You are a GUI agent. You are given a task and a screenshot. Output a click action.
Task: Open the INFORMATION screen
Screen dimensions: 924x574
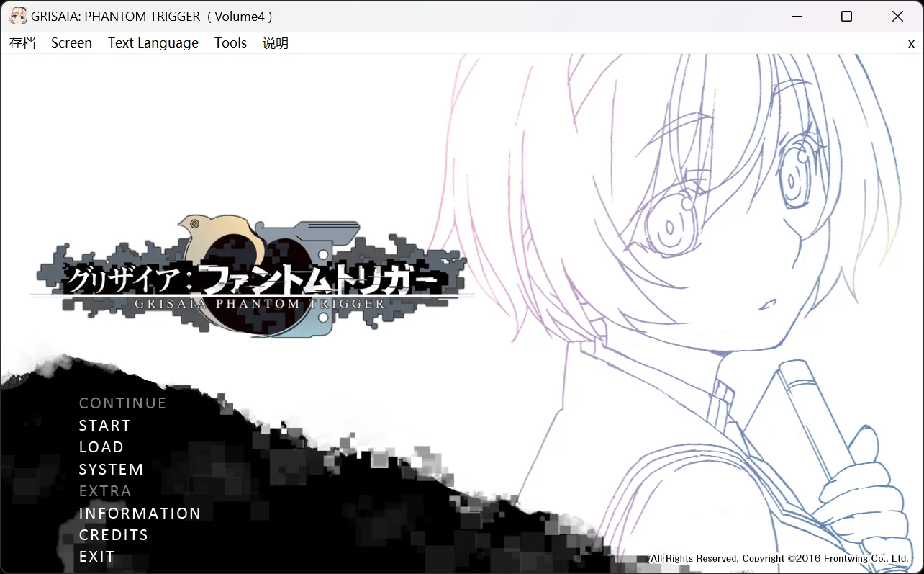tap(140, 513)
